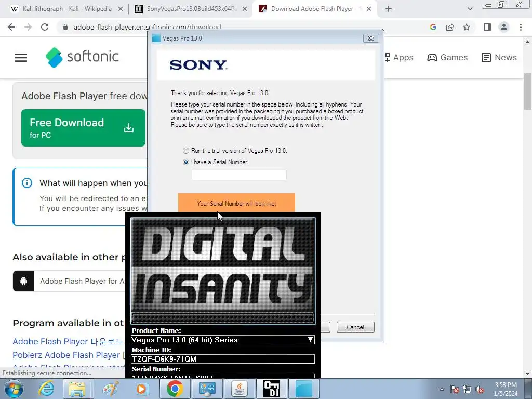Share this page via the share icon
The image size is (532, 399).
pyautogui.click(x=450, y=27)
